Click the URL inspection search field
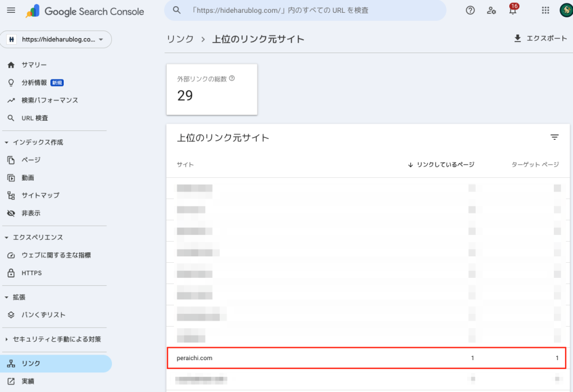573x392 pixels. pos(305,11)
